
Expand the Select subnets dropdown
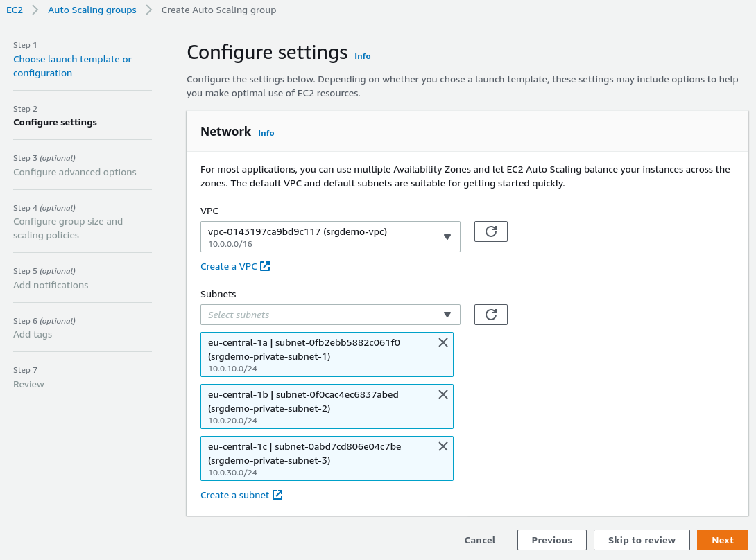(x=330, y=315)
